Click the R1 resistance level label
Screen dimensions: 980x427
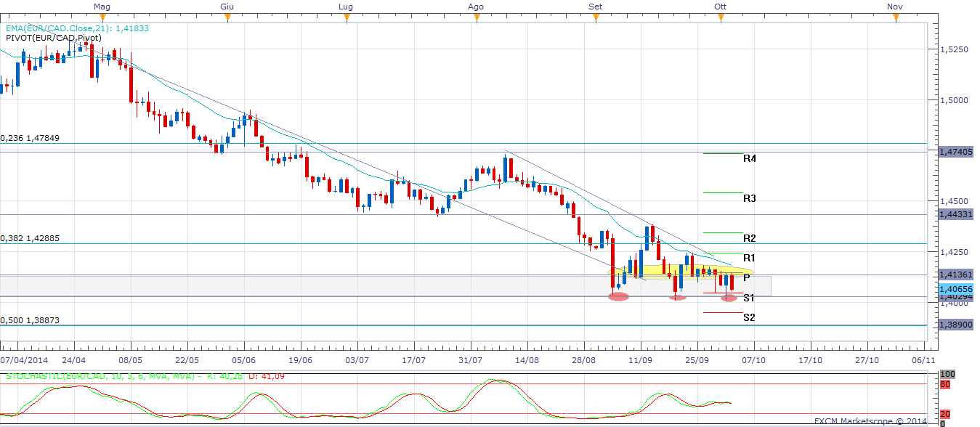pyautogui.click(x=750, y=257)
